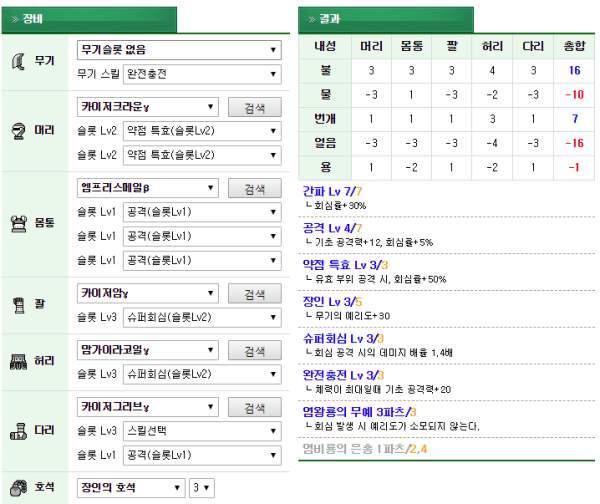Click the 물 resistance row label
600x504 pixels.
point(325,95)
